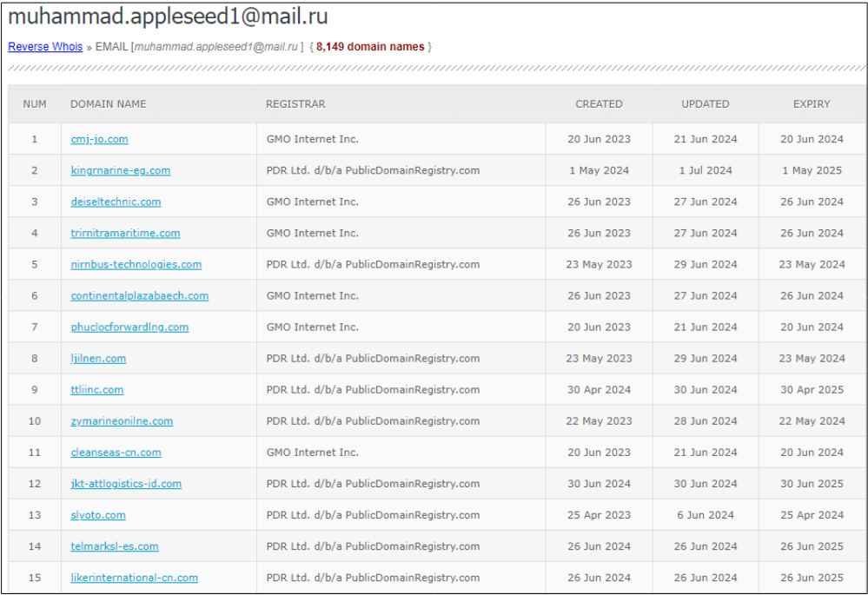The width and height of the screenshot is (868, 595).
Task: Click created date 30 Apr 2024
Action: [599, 390]
